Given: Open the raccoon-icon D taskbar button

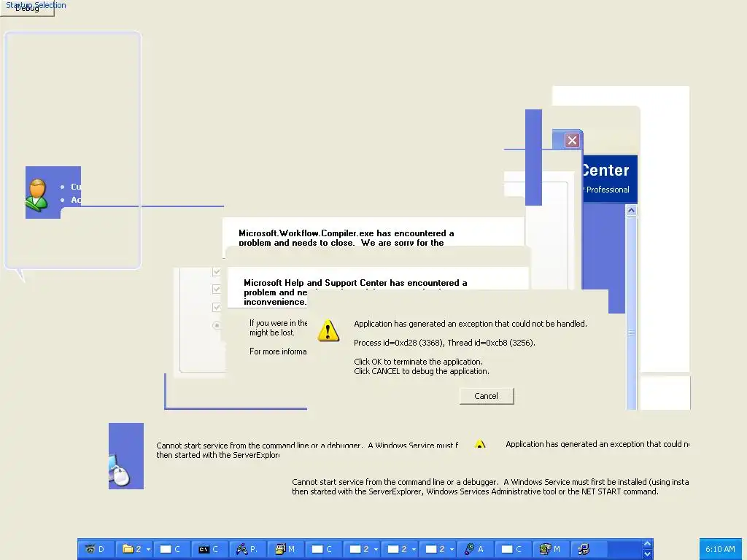Looking at the screenshot, I should [x=96, y=549].
